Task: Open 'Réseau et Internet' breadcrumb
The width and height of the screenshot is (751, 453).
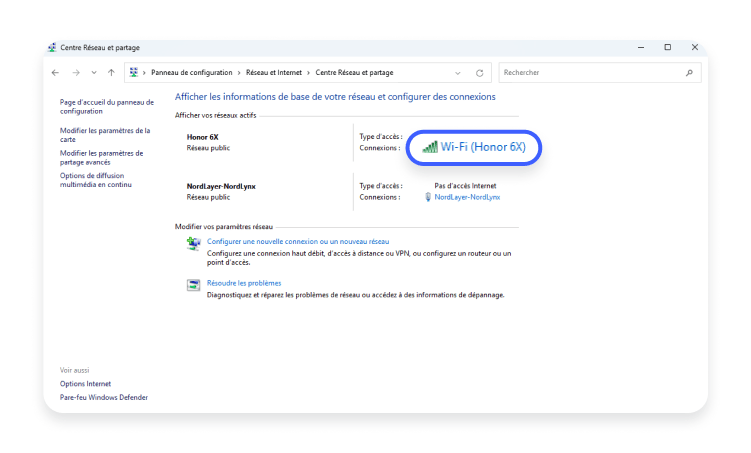Action: point(274,73)
